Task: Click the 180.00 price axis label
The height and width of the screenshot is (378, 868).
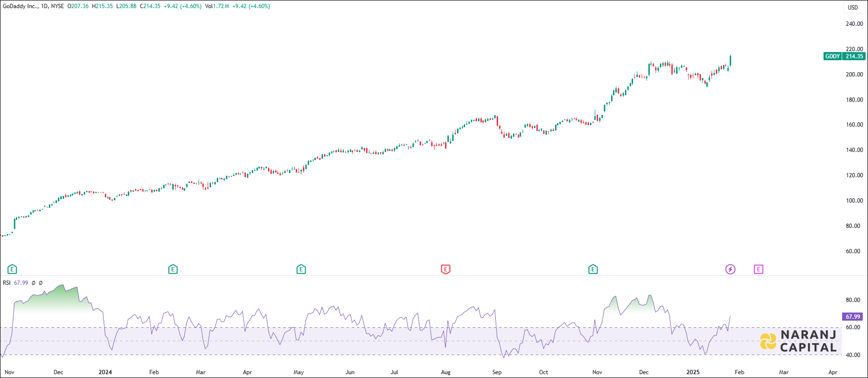Action: [854, 100]
